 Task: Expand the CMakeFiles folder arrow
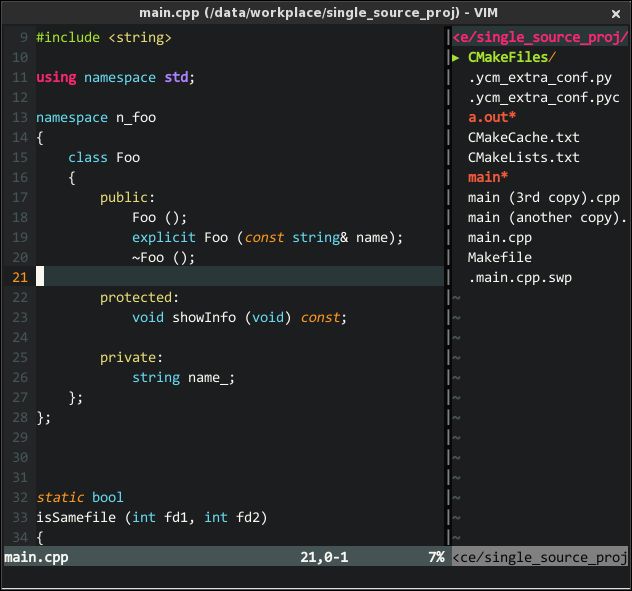pos(456,58)
